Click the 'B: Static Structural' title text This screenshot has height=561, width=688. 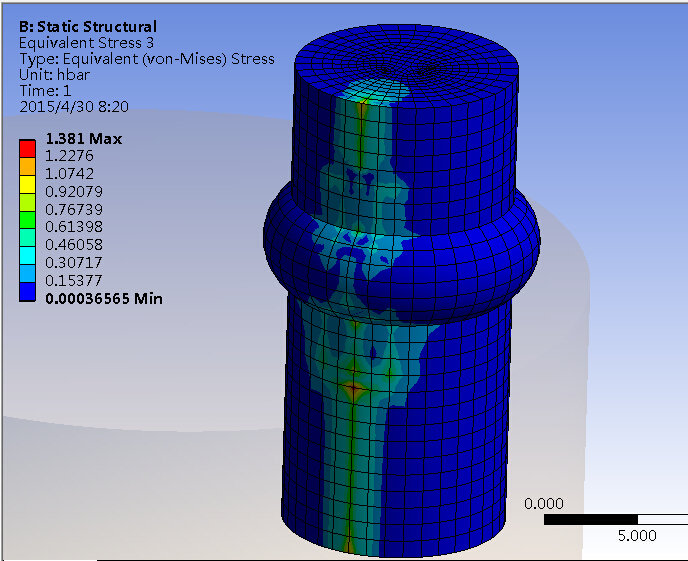click(x=88, y=27)
